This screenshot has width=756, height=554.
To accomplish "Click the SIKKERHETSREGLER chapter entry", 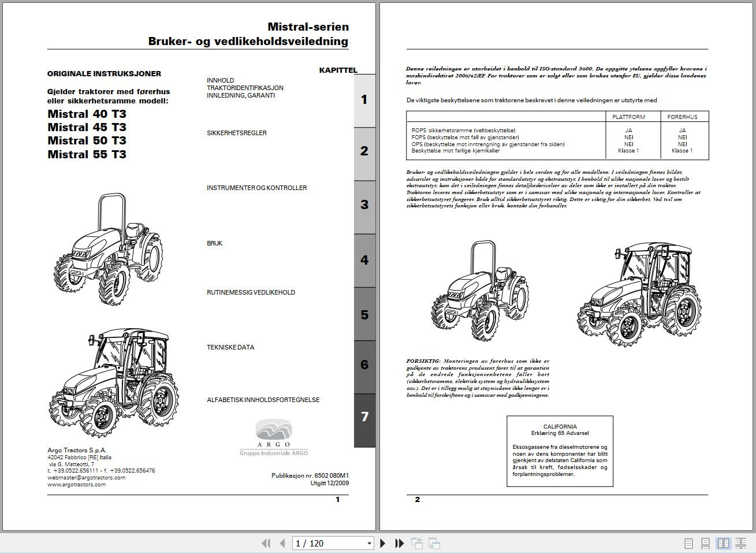I will coord(237,133).
